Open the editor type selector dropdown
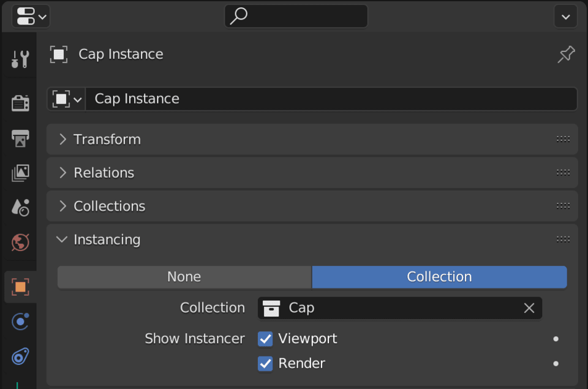The height and width of the screenshot is (389, 588). tap(28, 17)
